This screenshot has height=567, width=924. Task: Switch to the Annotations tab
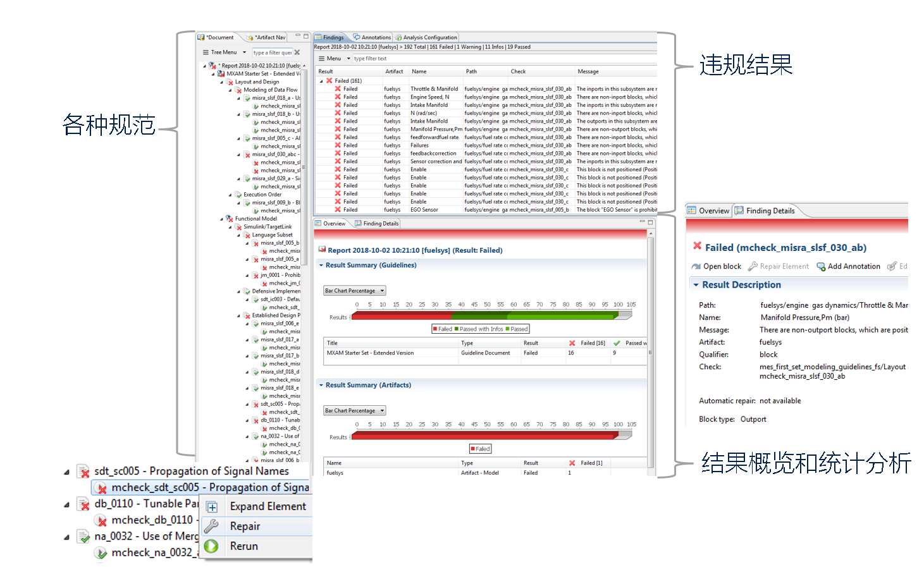coord(373,37)
